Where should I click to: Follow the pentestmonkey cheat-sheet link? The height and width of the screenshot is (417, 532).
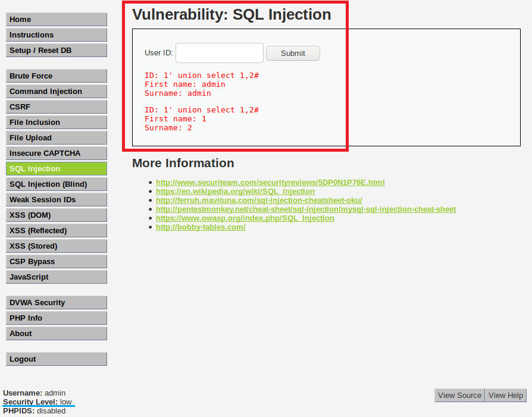306,209
